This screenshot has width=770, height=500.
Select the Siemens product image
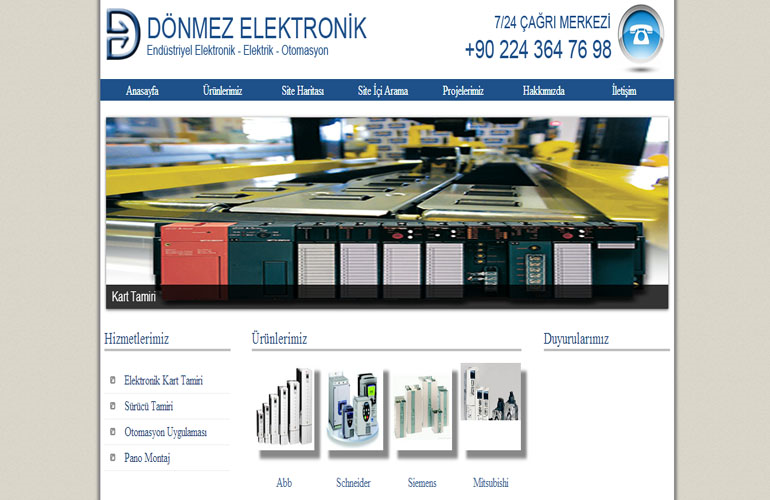422,411
